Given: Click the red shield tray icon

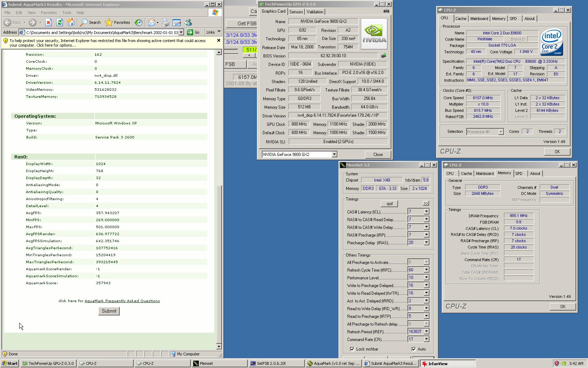Looking at the screenshot, I should (556, 363).
